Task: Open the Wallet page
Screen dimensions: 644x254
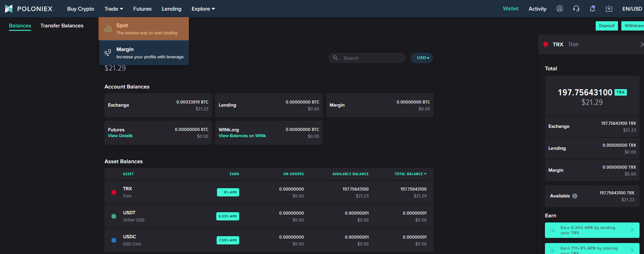Action: (511, 9)
